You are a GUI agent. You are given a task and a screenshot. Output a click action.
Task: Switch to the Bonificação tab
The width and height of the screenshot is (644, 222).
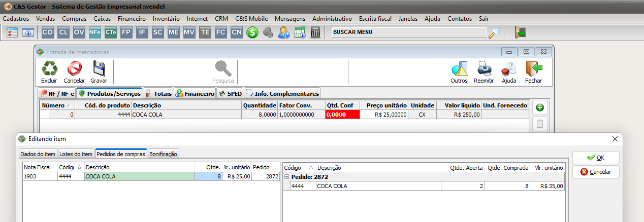(163, 154)
